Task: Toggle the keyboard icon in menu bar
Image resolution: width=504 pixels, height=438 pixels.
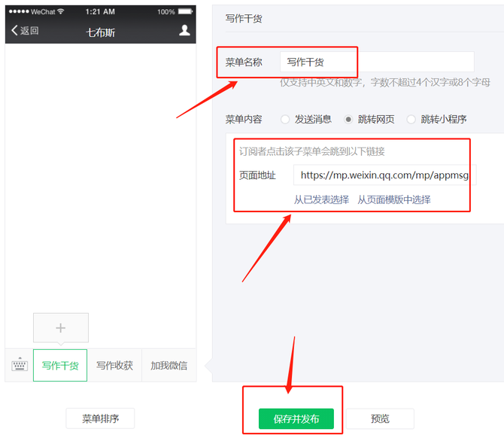Action: click(20, 365)
